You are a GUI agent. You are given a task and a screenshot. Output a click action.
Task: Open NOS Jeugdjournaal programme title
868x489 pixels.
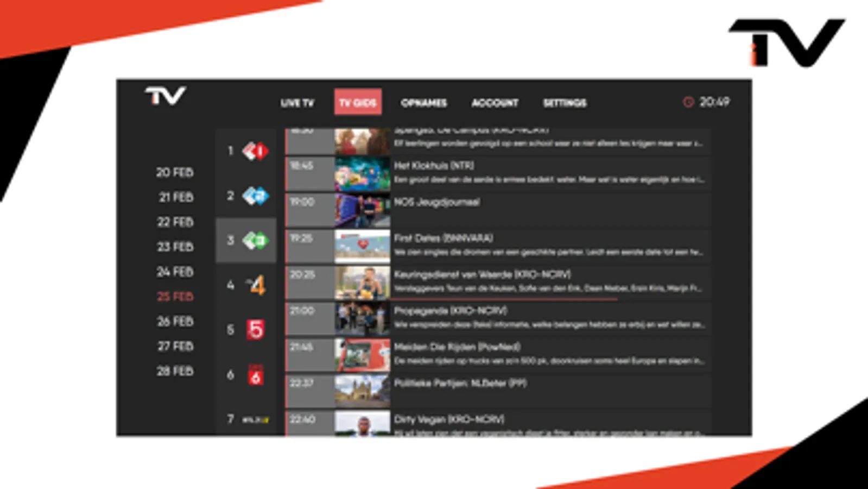click(436, 202)
